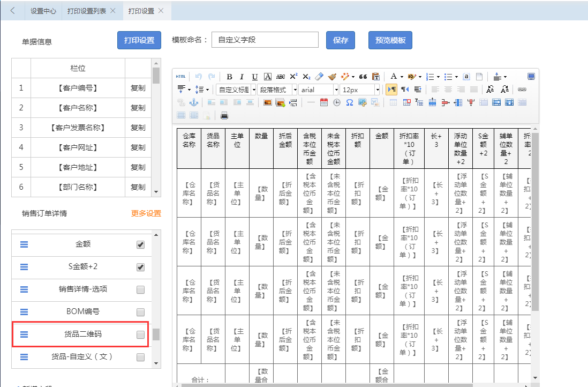The image size is (588, 387).
Task: Toggle underline formatting
Action: tap(254, 77)
